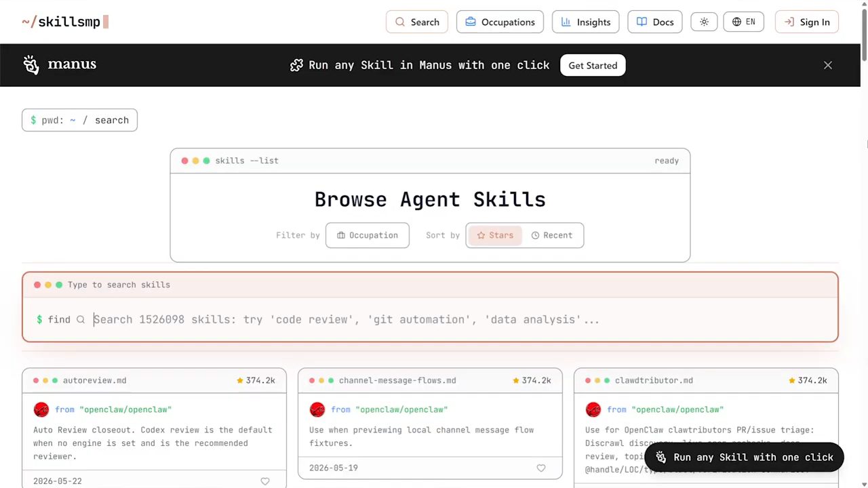Favorite autoreview.md with heart icon

coord(265,481)
